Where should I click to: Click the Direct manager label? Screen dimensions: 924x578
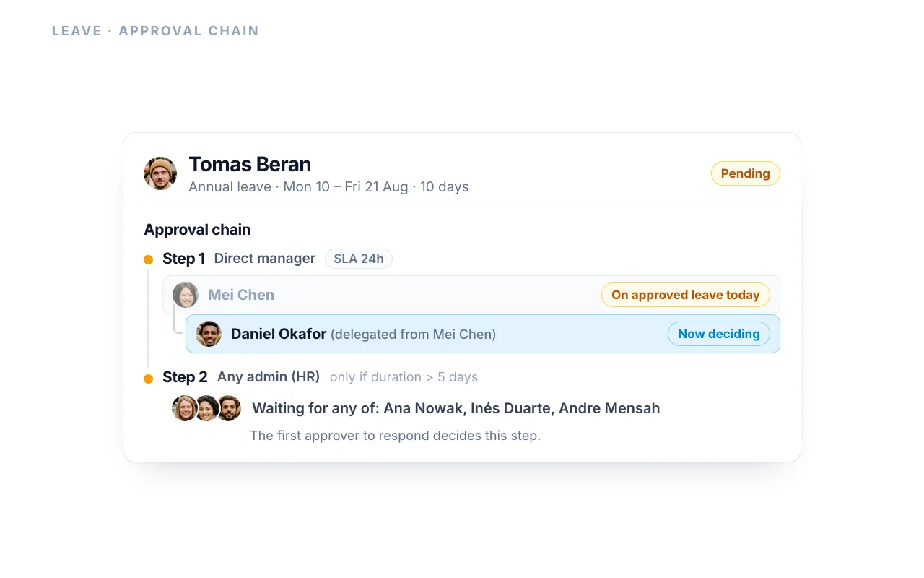pyautogui.click(x=265, y=259)
